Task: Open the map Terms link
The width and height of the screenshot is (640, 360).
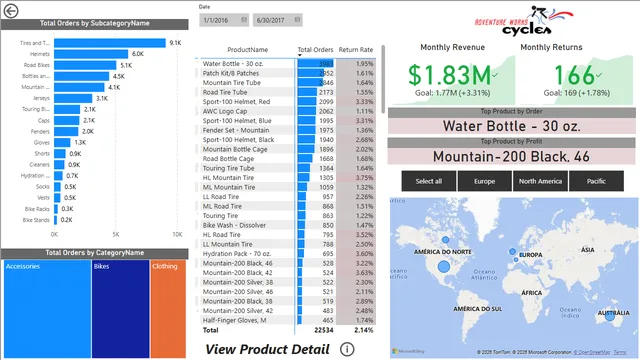Action: click(x=619, y=352)
